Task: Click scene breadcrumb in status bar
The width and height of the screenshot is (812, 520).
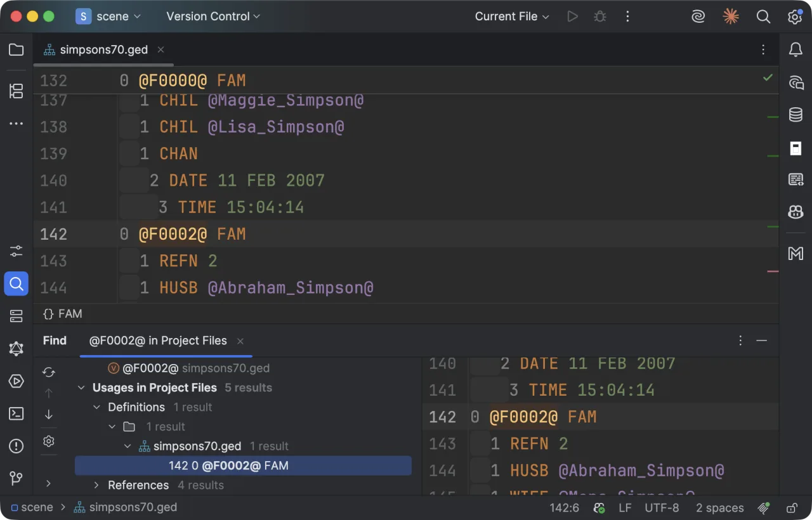Action: click(31, 507)
